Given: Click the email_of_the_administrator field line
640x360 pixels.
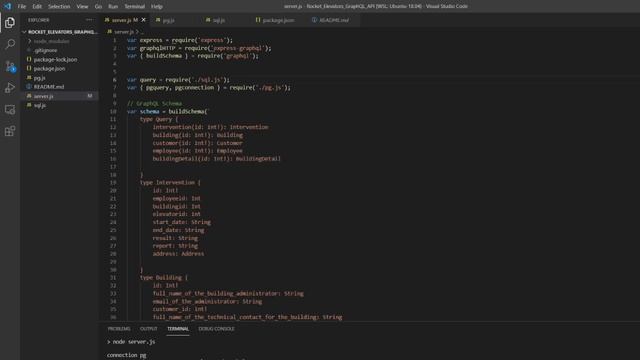Looking at the screenshot, I should pos(207,301).
